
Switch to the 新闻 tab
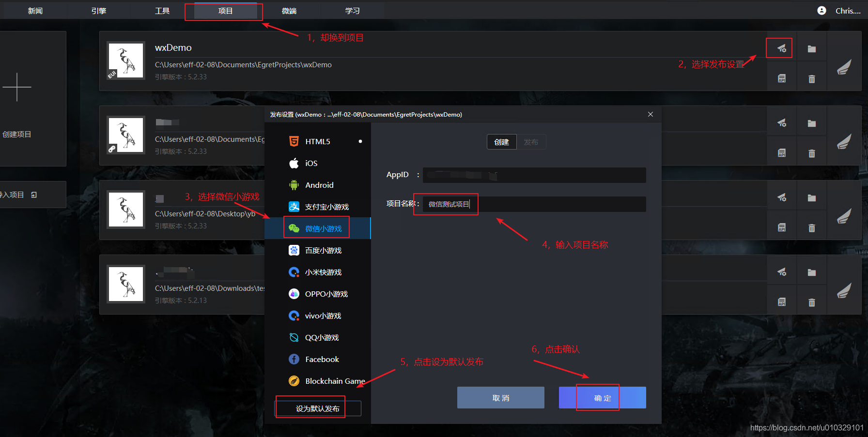pos(35,11)
